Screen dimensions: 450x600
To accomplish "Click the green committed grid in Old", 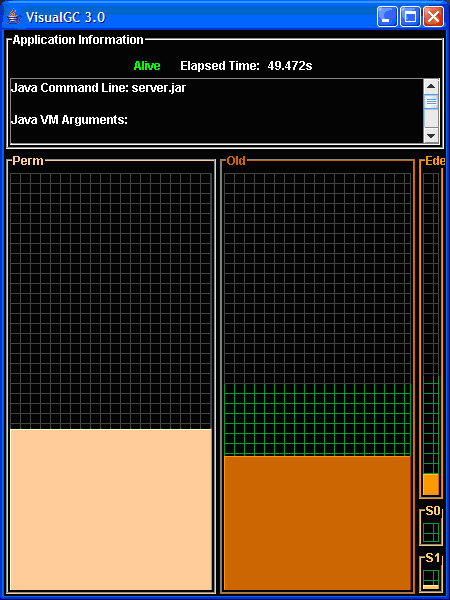I will [317, 420].
